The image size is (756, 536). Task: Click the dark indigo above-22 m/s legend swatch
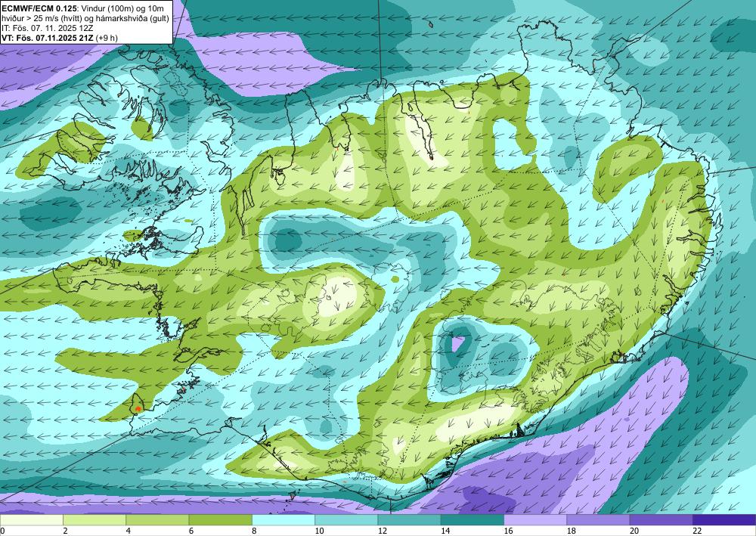(724, 520)
